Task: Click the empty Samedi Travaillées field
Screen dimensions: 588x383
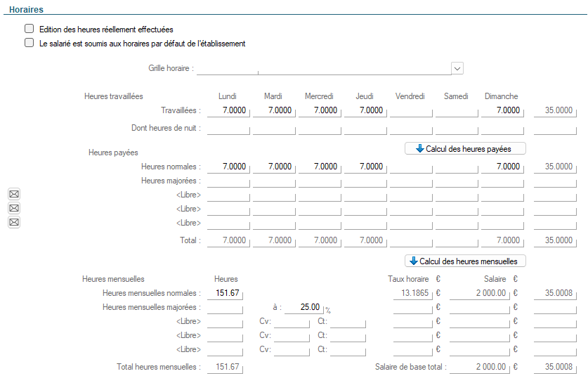Action: pos(456,110)
